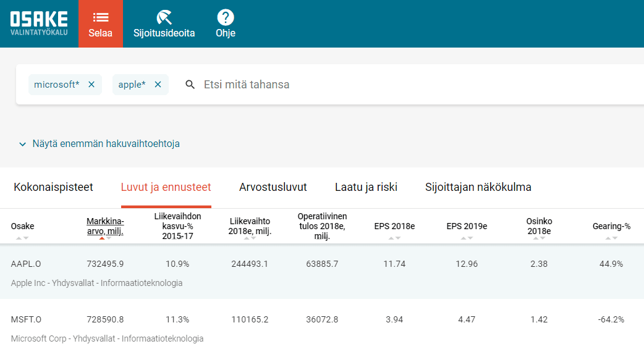This screenshot has width=644, height=349.
Task: Select gearing value -64.2%
Action: click(x=611, y=319)
